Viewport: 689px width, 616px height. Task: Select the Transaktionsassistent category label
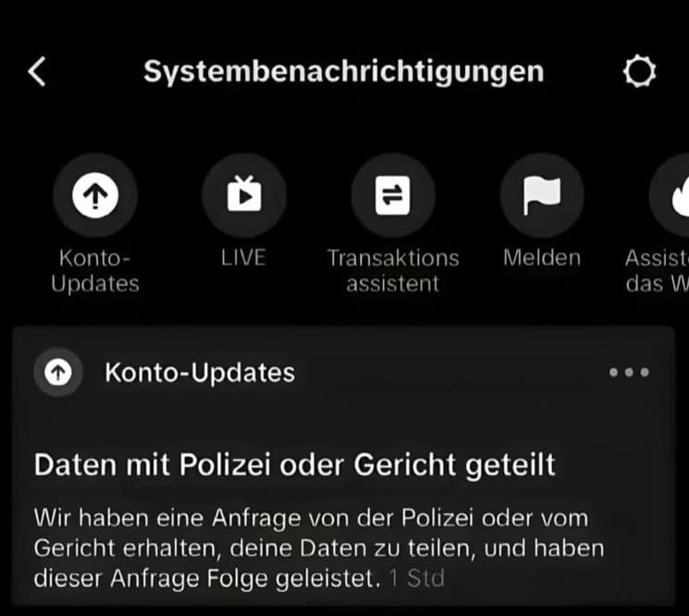click(x=393, y=271)
